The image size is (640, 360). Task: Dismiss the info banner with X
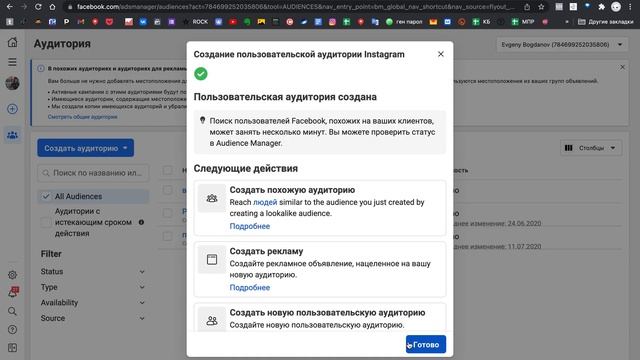622,67
